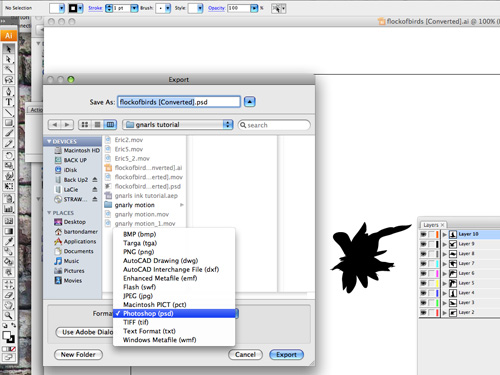Image resolution: width=500 pixels, height=375 pixels.
Task: Click the Export button
Action: 286,355
